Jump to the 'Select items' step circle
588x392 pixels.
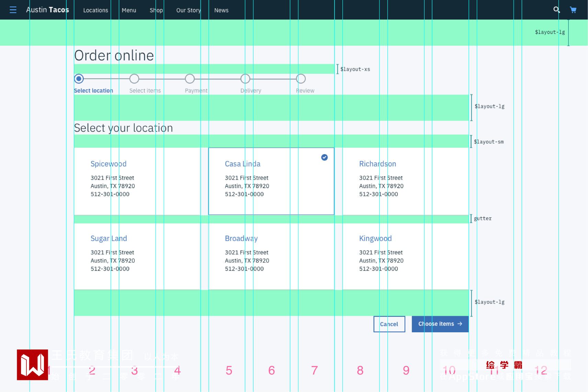tap(134, 79)
